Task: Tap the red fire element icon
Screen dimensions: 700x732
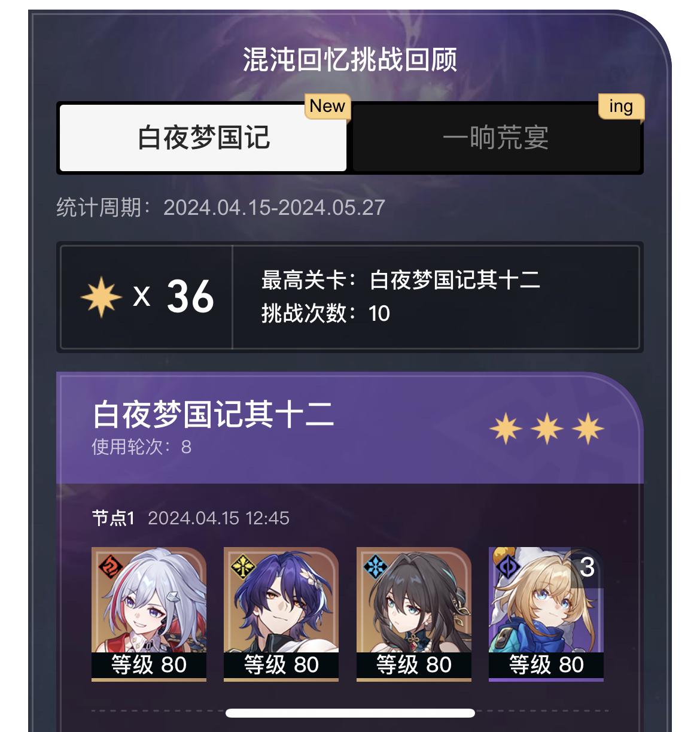Action: (x=110, y=566)
